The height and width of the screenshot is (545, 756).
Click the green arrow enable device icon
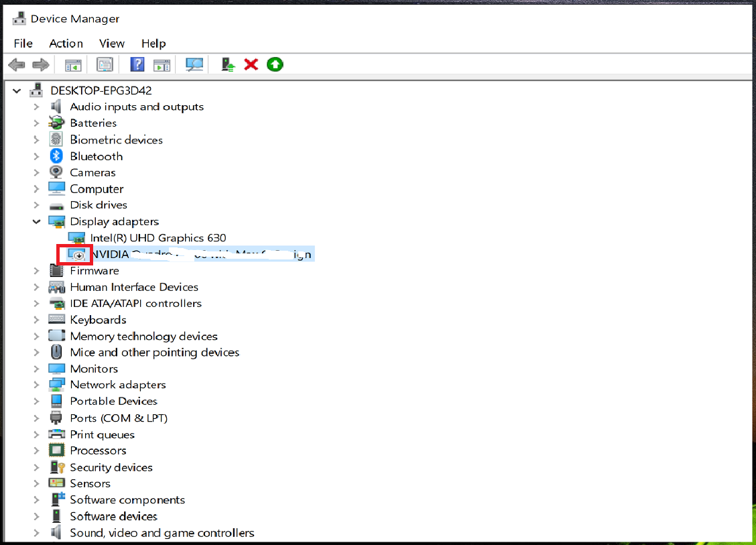[x=275, y=64]
